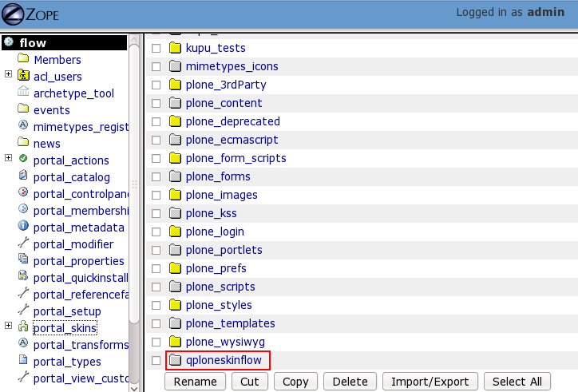Click the portal_types document icon
Image resolution: width=578 pixels, height=392 pixels.
23,359
